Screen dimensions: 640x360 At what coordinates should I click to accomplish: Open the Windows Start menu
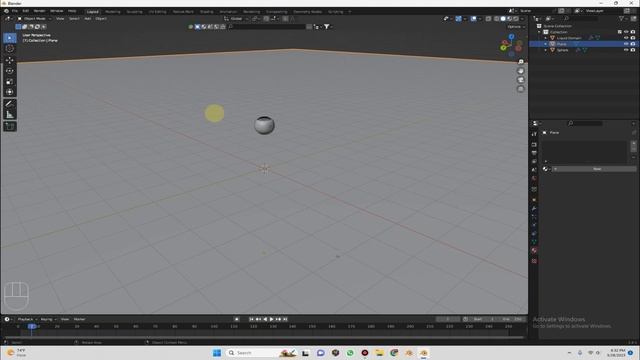[217, 353]
